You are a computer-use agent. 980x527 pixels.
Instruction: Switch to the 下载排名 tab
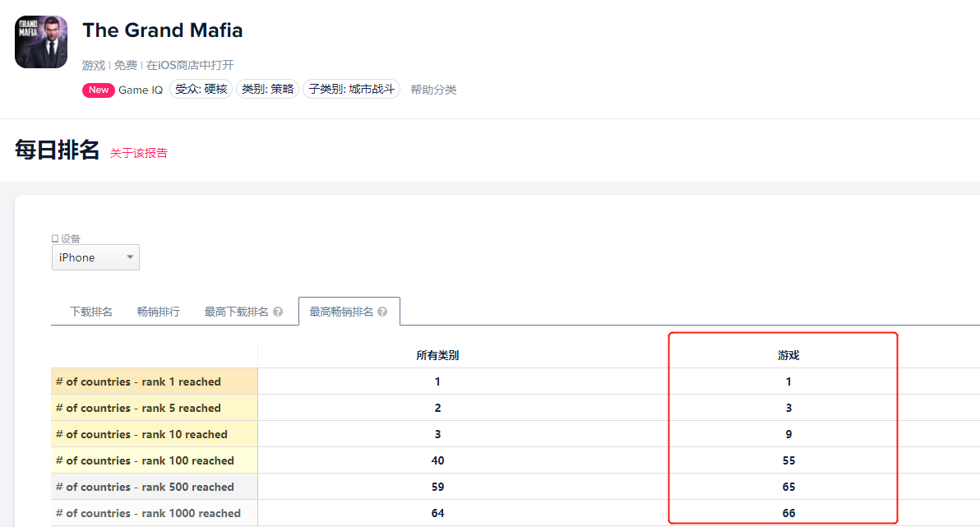click(91, 312)
